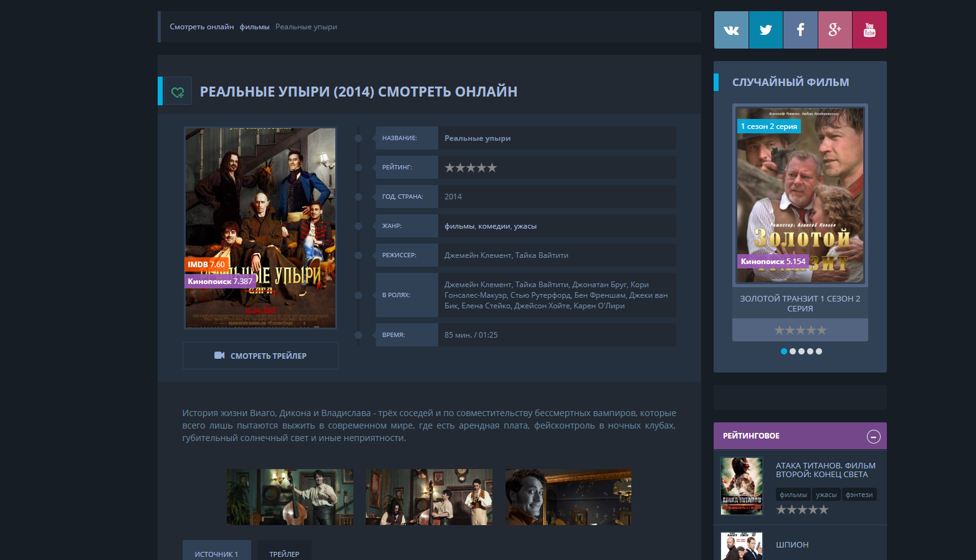The width and height of the screenshot is (976, 560).
Task: Select second carousel dot in random film
Action: tap(793, 351)
